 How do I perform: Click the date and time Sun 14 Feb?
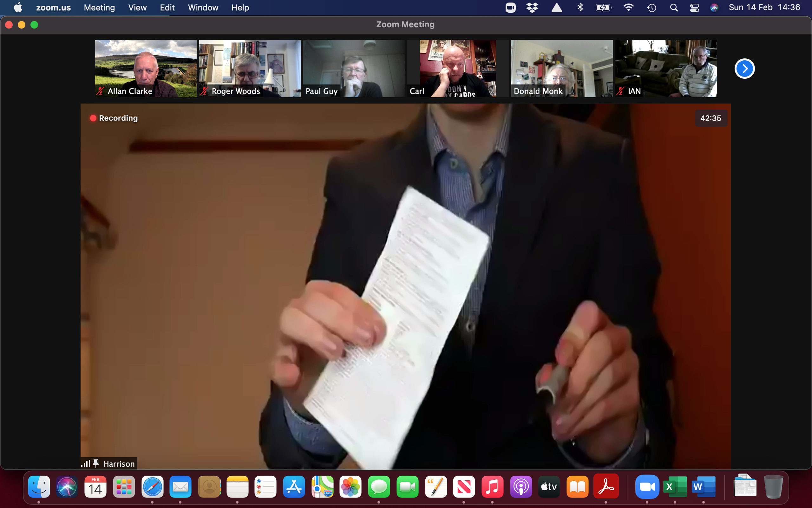pos(764,7)
